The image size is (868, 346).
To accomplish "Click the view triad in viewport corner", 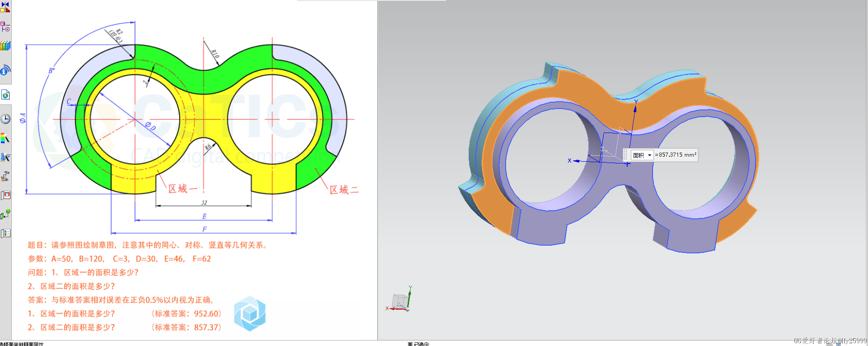I will click(400, 300).
